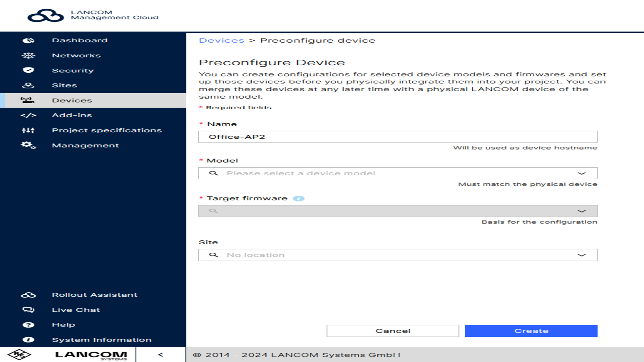The width and height of the screenshot is (644, 362).
Task: Click the Dashboard gauge icon
Action: [28, 41]
